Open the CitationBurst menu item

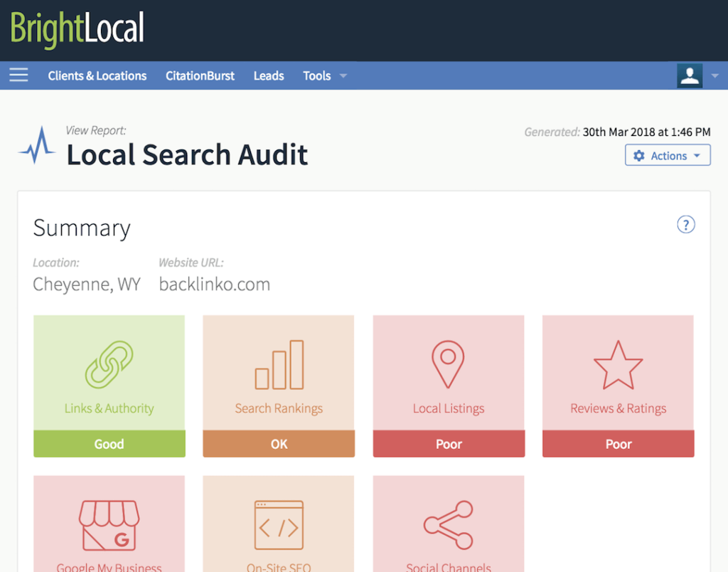click(200, 75)
